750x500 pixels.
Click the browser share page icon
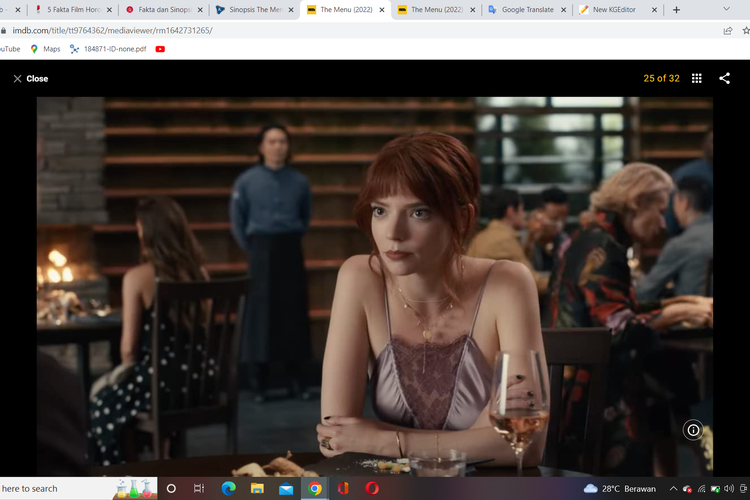[x=727, y=30]
